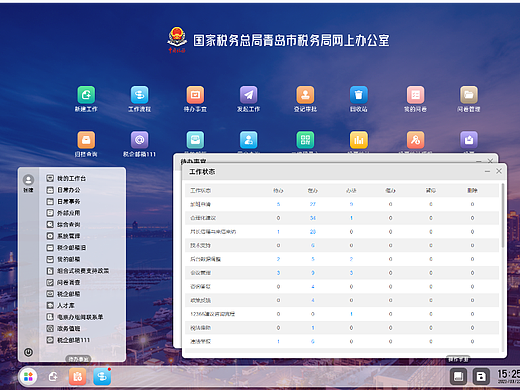Select 系统管理 in the start menu

pyautogui.click(x=63, y=236)
